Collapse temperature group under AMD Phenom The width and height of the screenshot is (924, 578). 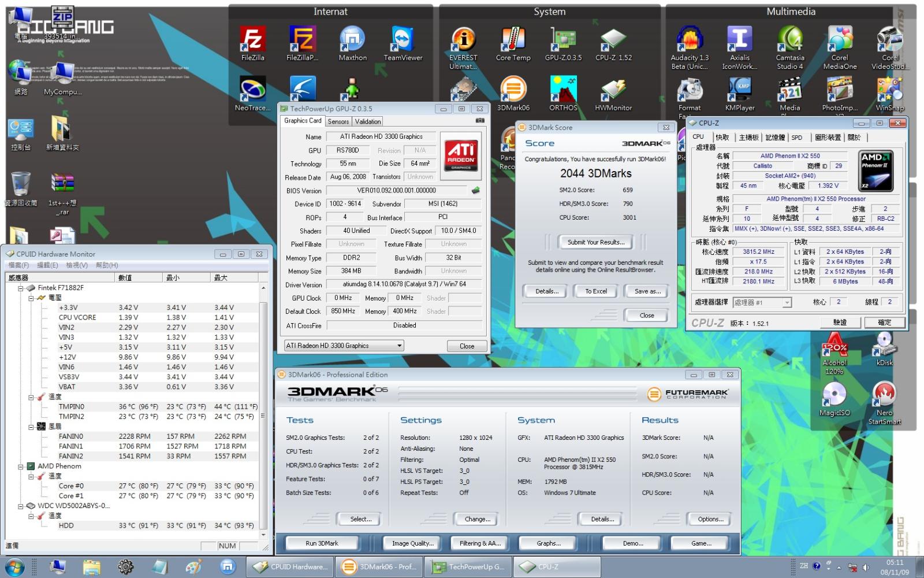pyautogui.click(x=31, y=476)
